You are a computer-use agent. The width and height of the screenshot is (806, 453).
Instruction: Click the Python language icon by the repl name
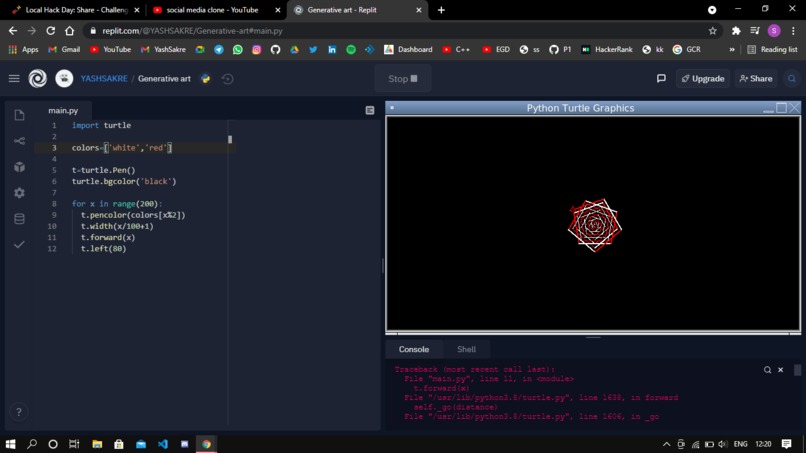(x=206, y=79)
